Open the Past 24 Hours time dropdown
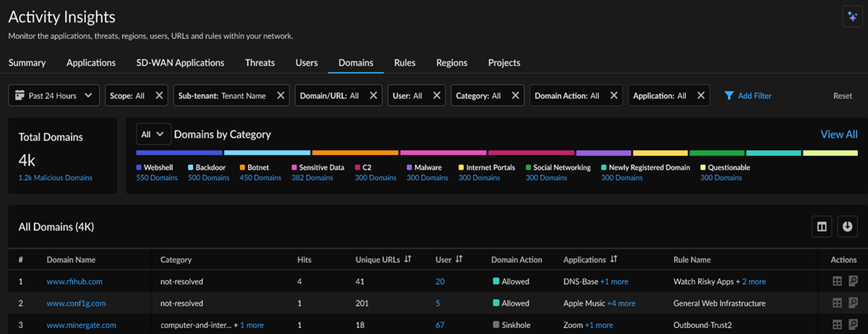Image resolution: width=868 pixels, height=334 pixels. [54, 95]
